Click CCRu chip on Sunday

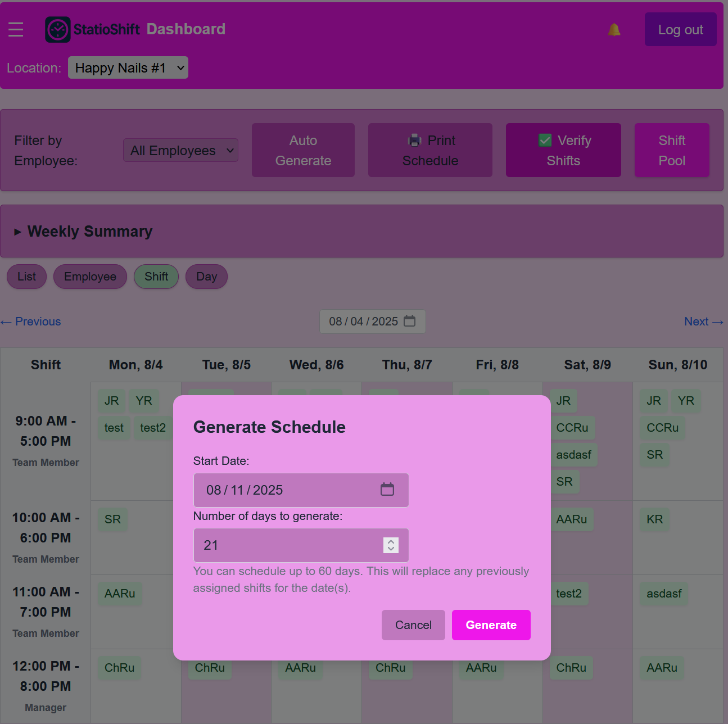[x=662, y=428]
